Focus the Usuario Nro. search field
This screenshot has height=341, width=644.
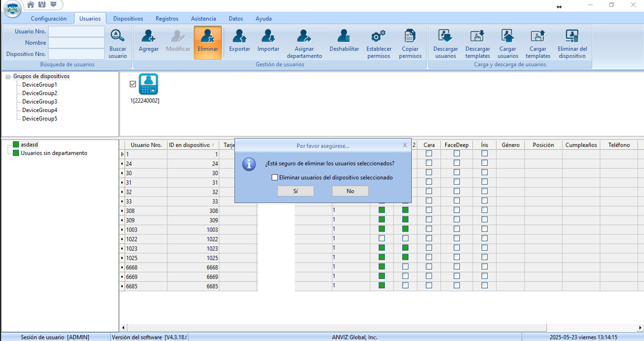click(77, 32)
